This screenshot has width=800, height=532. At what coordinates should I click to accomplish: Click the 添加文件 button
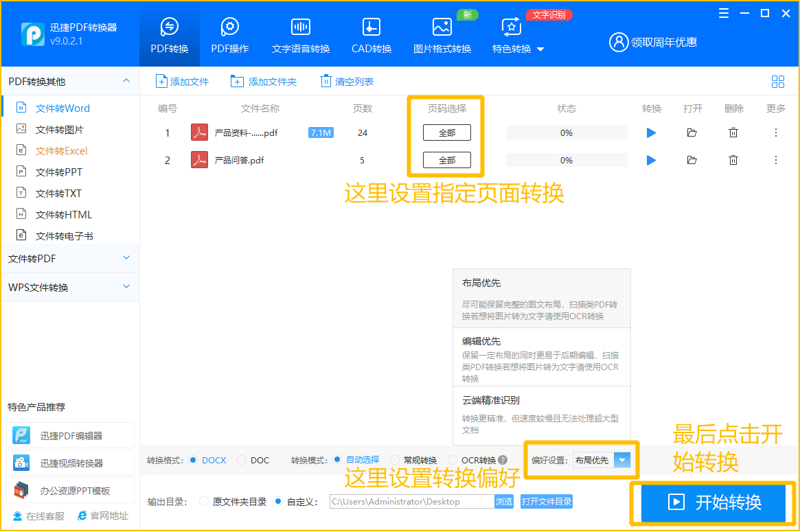click(x=182, y=82)
